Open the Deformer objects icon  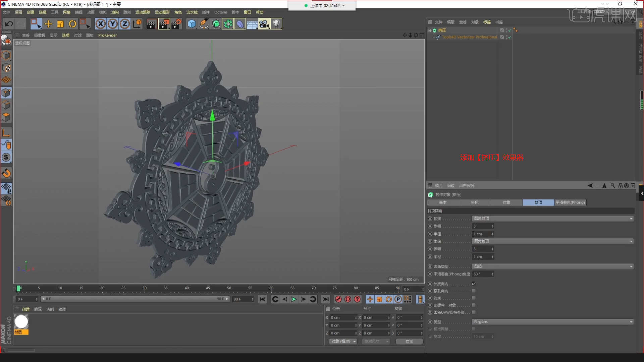point(240,24)
